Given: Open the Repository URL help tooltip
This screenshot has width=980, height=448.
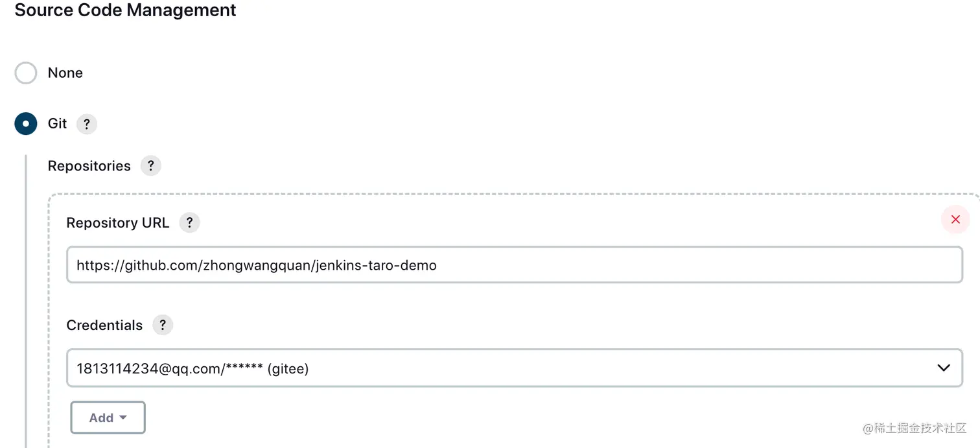Looking at the screenshot, I should [189, 223].
